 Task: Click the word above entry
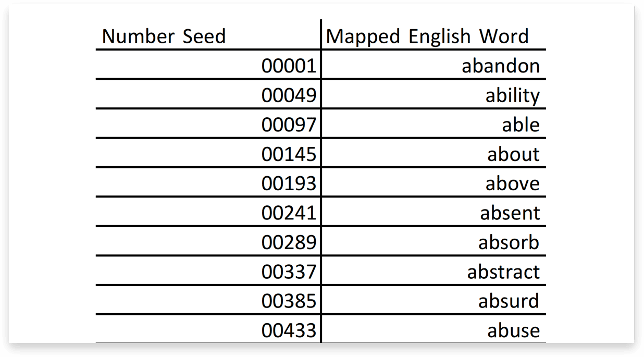pos(434,182)
